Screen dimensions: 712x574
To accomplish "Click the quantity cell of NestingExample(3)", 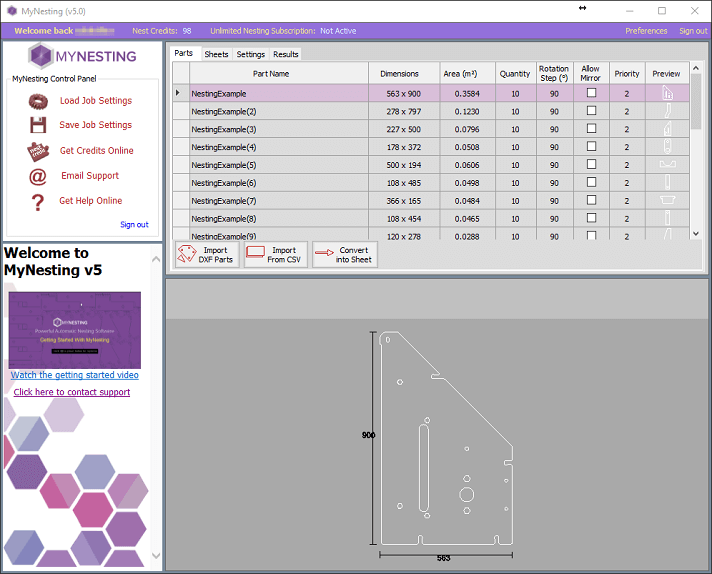I will pos(515,129).
